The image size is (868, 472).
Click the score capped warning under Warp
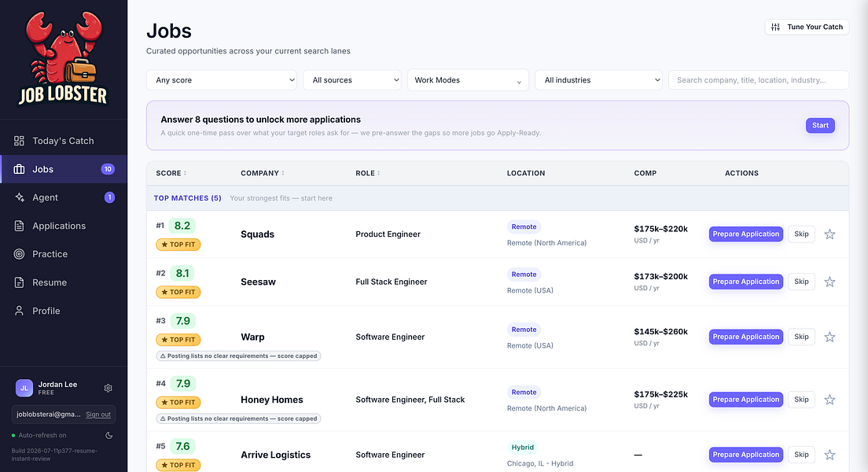click(238, 356)
